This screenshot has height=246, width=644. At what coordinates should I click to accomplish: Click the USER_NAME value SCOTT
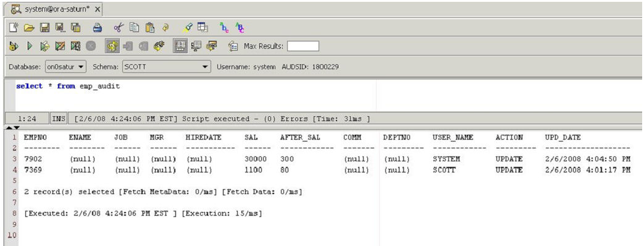(444, 169)
